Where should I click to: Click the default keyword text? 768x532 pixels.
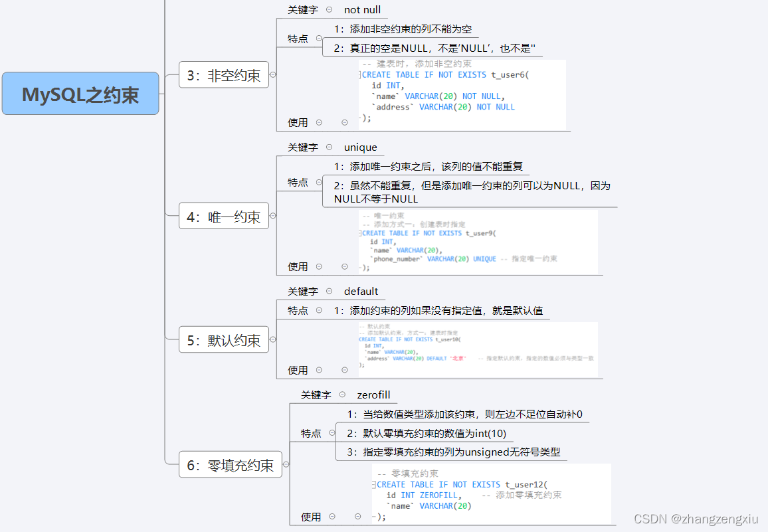click(361, 291)
